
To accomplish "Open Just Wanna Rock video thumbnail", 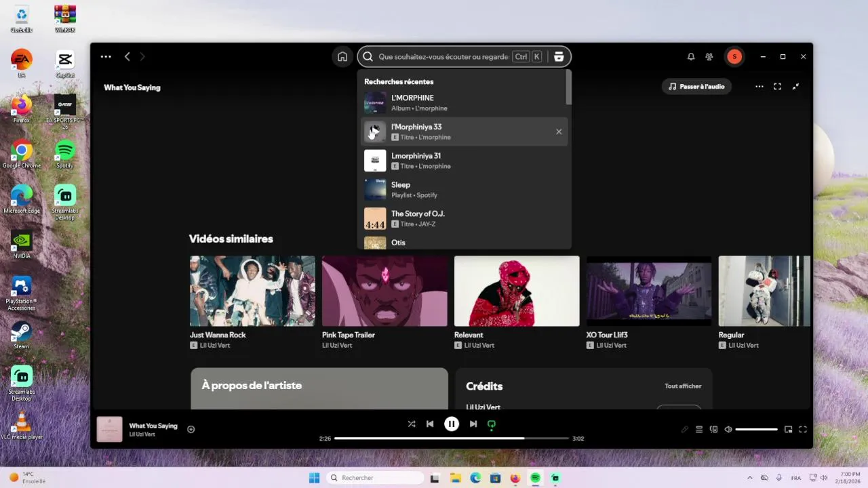I will coord(252,291).
